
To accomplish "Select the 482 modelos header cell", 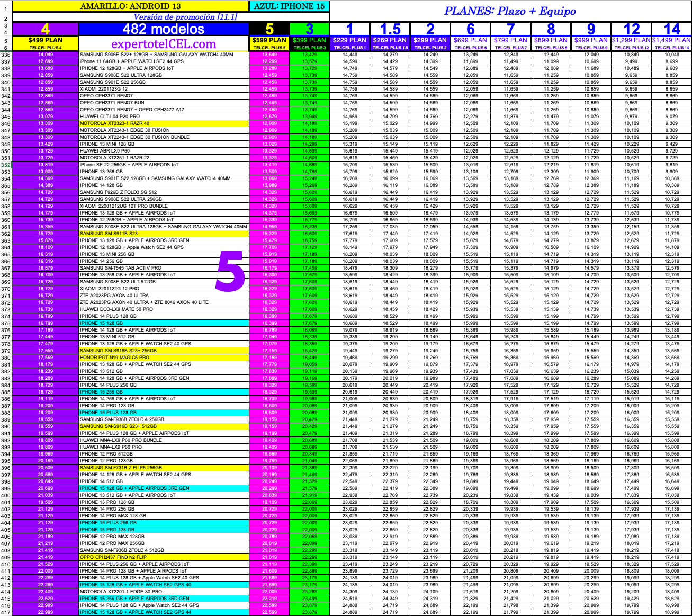I will 164,29.
